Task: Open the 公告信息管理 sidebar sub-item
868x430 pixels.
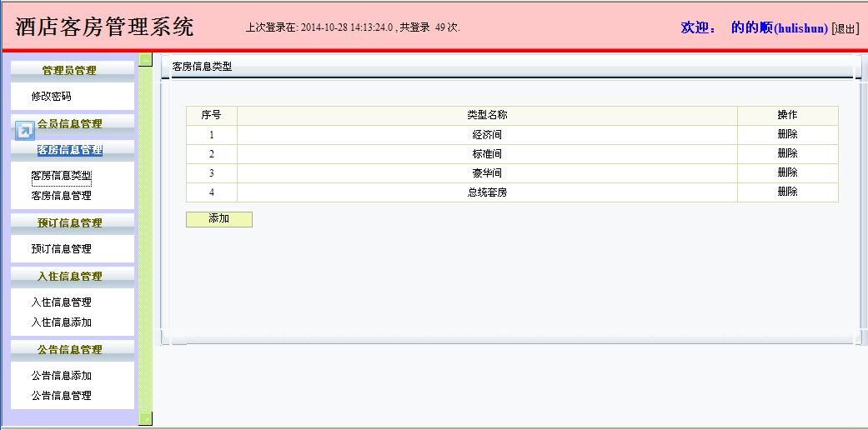Action: (x=62, y=396)
